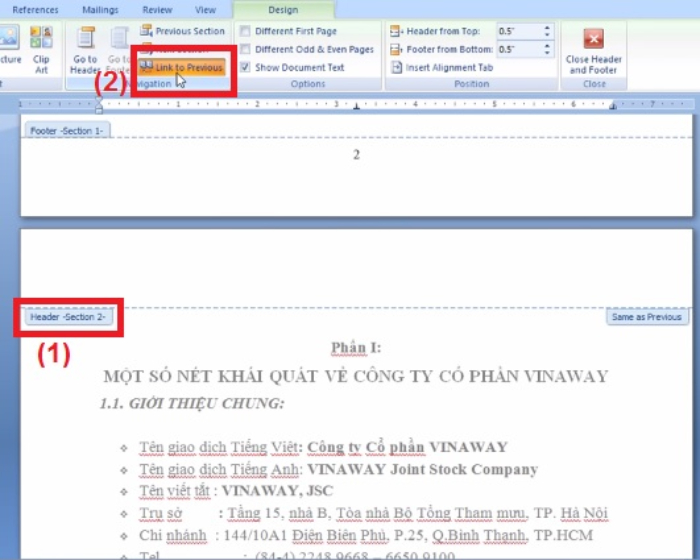Click the Footer -Section 1- label
The width and height of the screenshot is (700, 560).
[x=67, y=131]
